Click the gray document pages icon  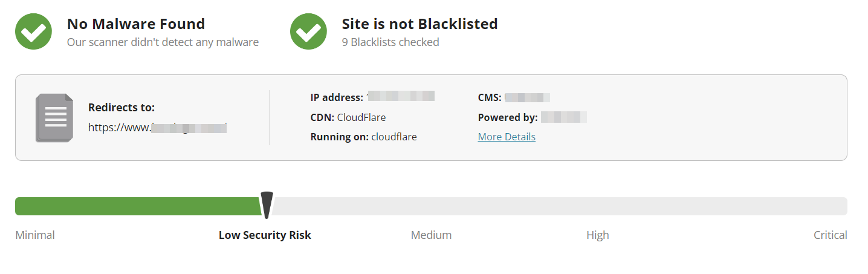tap(54, 118)
